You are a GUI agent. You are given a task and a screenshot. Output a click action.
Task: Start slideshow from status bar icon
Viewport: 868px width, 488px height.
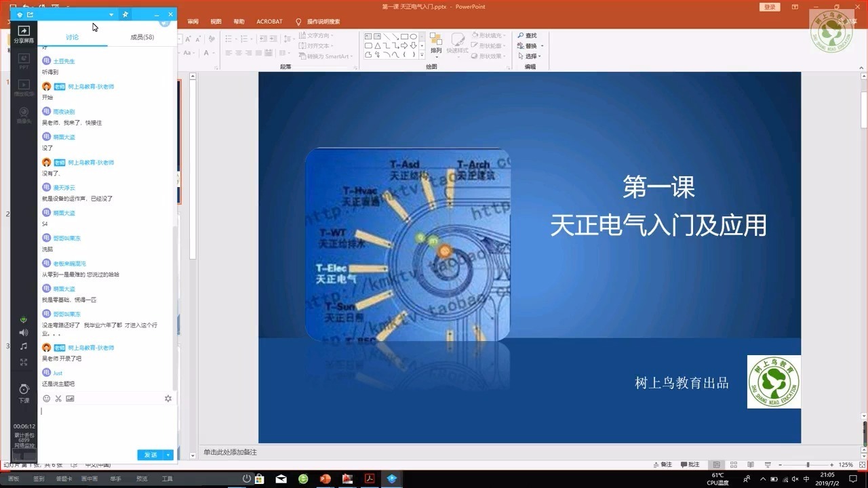[768, 465]
